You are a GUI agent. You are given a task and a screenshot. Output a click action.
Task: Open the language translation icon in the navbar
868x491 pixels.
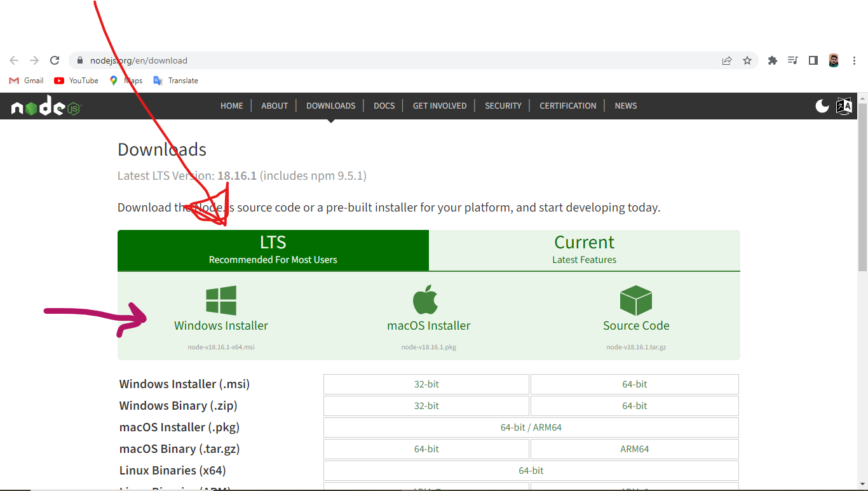(x=844, y=106)
